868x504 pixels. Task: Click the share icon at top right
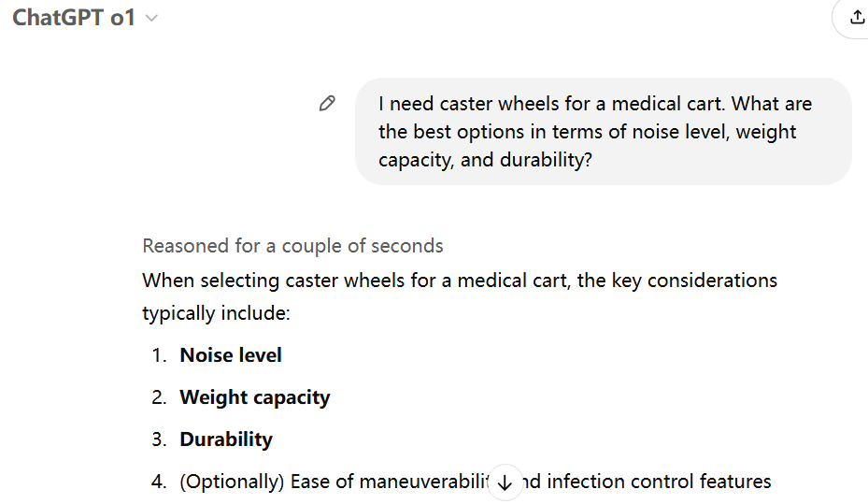point(857,17)
